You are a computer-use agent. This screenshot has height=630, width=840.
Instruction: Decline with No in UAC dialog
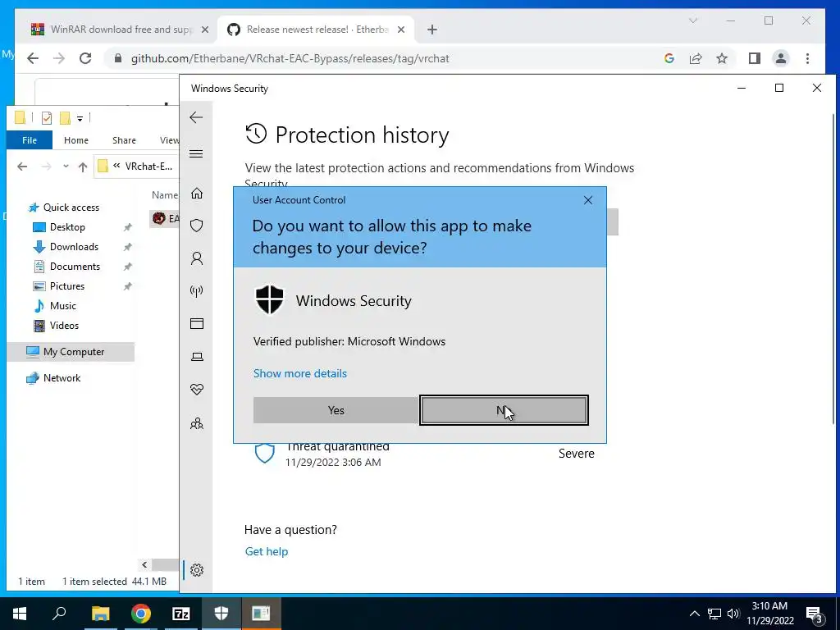(x=504, y=410)
